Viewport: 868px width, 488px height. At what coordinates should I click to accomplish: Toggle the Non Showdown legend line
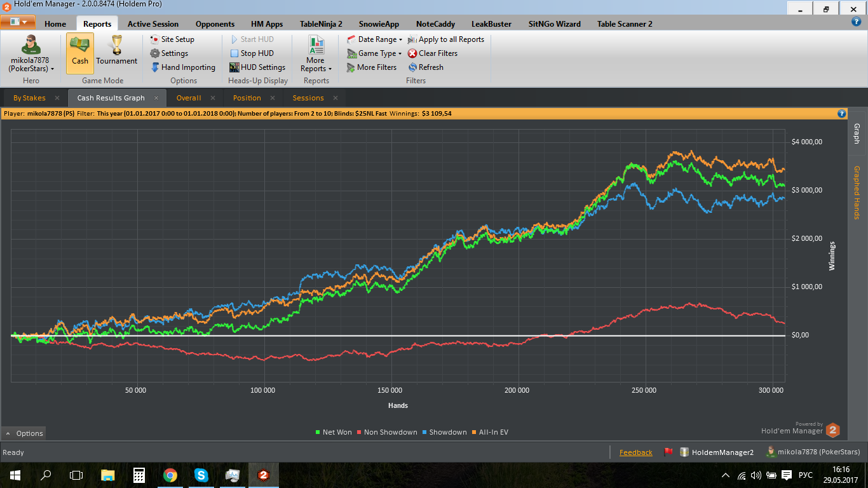pos(388,432)
